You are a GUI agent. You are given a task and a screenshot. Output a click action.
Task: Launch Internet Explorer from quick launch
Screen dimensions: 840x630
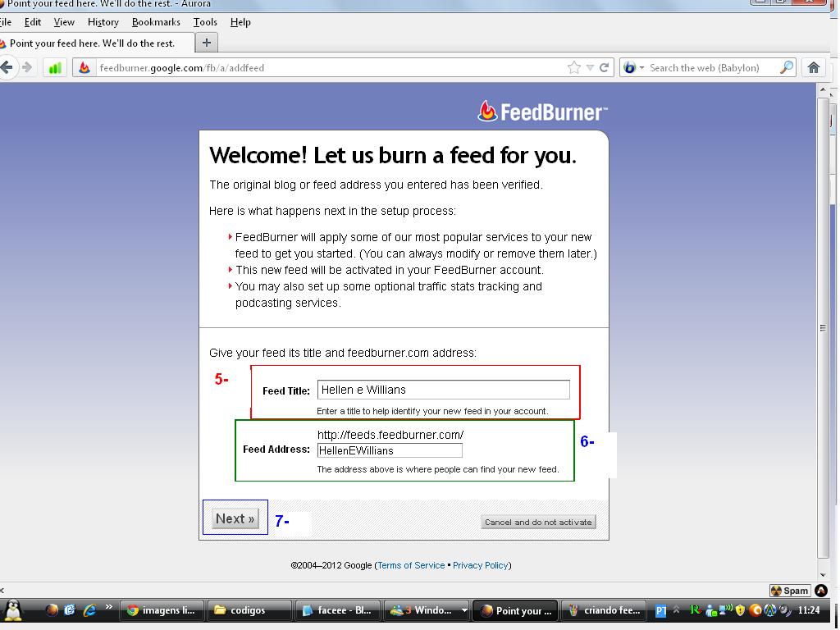[89, 609]
